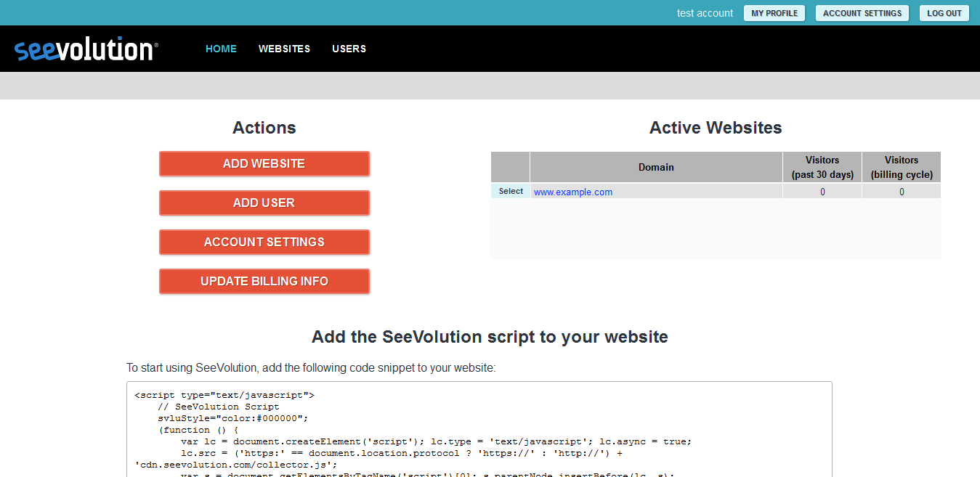Click the red ADD WEBSITE button
The image size is (980, 477).
pyautogui.click(x=264, y=163)
